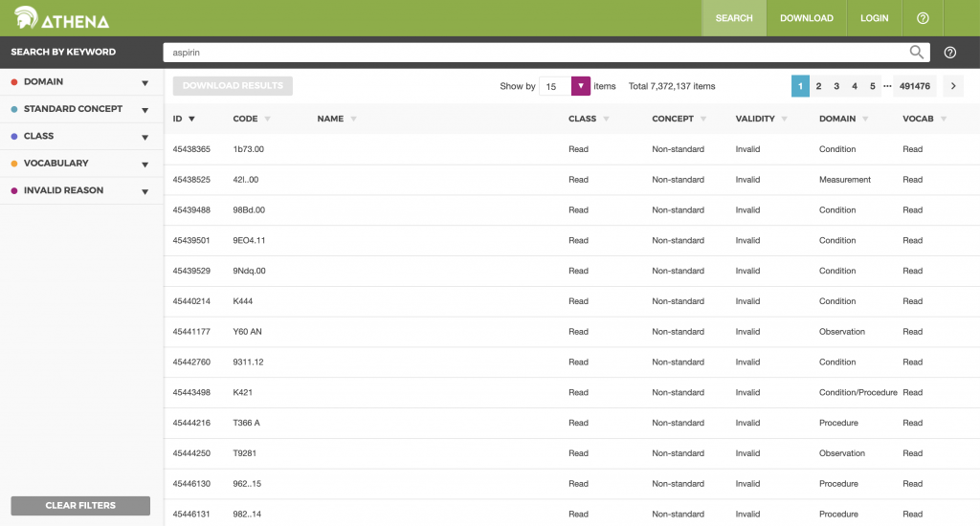Click the NAME column filter icon
980x526 pixels.
coord(353,120)
